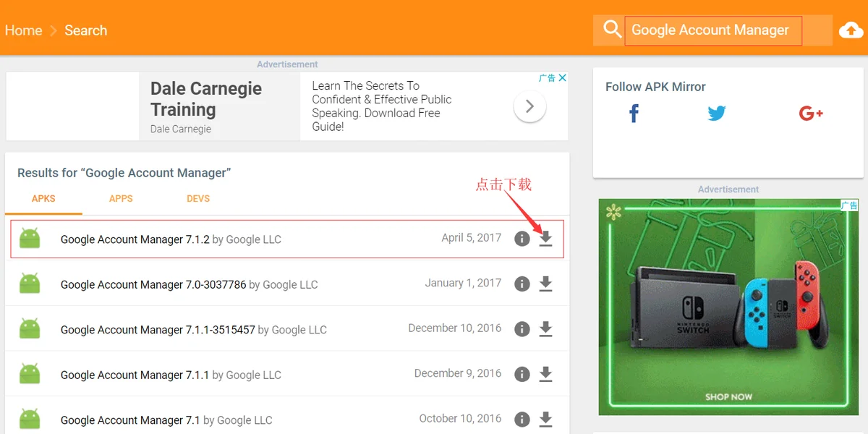Viewport: 868px width, 434px height.
Task: Click the results heading for Google Account Manager
Action: point(124,173)
